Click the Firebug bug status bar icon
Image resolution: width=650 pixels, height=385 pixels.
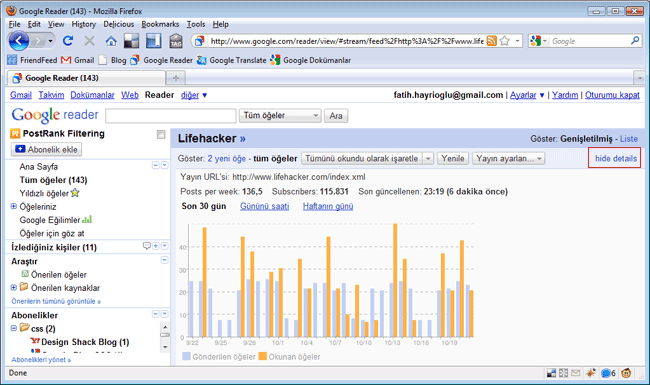(x=591, y=373)
